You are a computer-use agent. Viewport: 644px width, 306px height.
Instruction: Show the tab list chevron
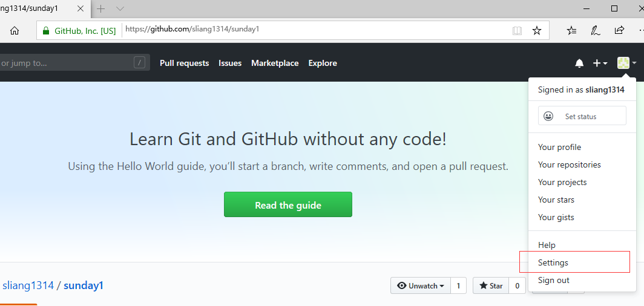(120, 8)
